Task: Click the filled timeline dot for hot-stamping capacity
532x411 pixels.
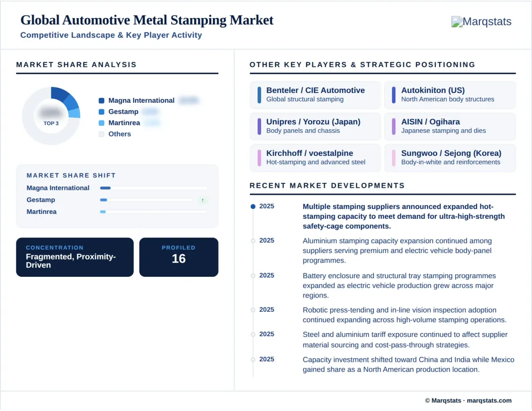Action: pyautogui.click(x=253, y=206)
